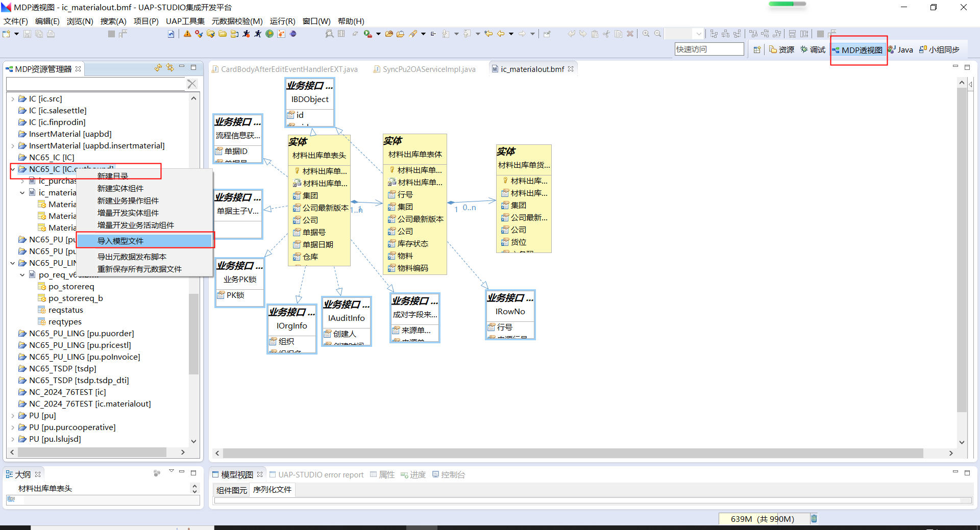980x530 pixels.
Task: Close the ic_materialout.bmf editor tab
Action: click(x=571, y=69)
